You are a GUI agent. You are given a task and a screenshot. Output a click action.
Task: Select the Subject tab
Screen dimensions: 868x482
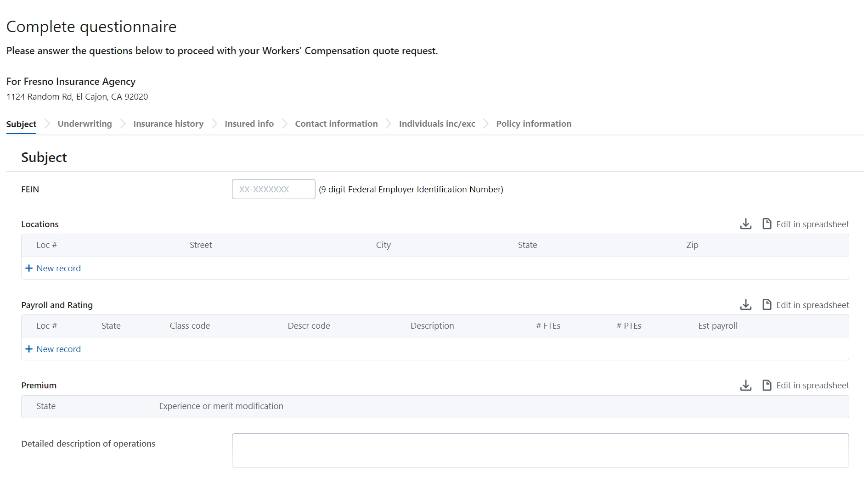(x=21, y=124)
